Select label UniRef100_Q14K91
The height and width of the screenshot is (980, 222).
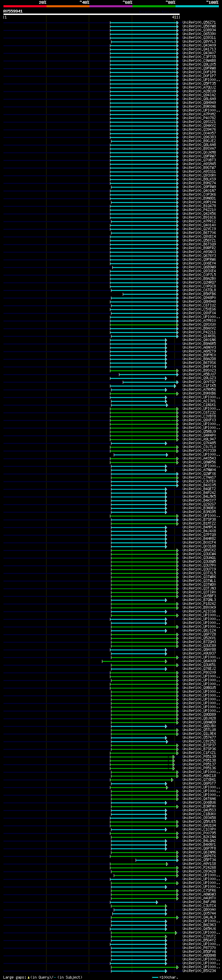tap(199, 336)
